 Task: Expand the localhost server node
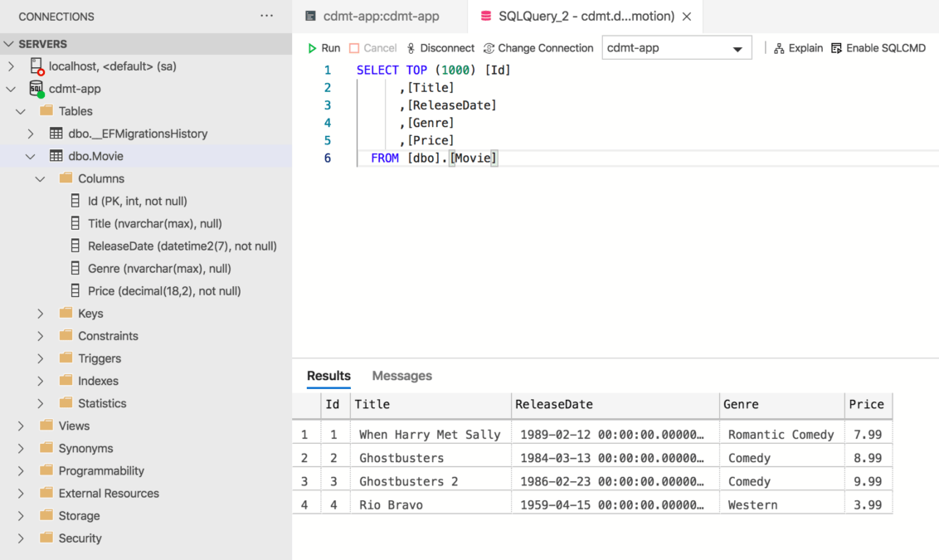click(12, 66)
